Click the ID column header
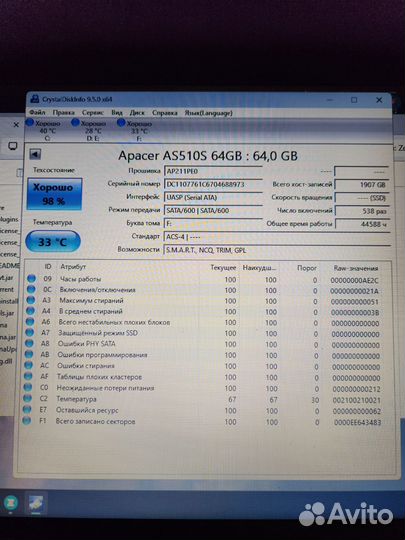 pyautogui.click(x=48, y=266)
